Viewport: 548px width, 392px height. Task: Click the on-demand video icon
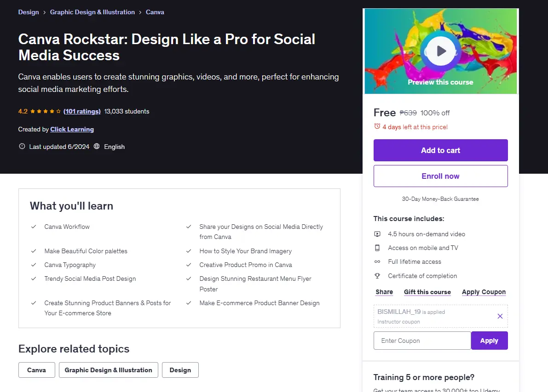pos(377,234)
